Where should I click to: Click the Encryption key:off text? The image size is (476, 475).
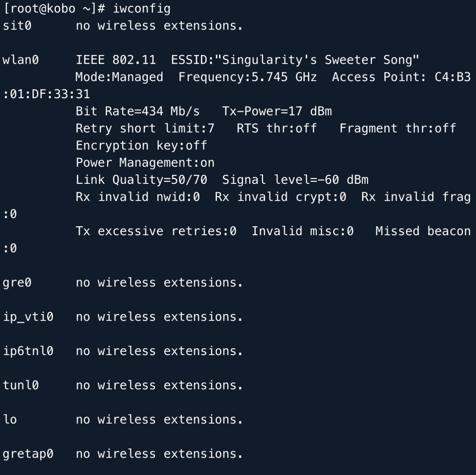(x=141, y=145)
